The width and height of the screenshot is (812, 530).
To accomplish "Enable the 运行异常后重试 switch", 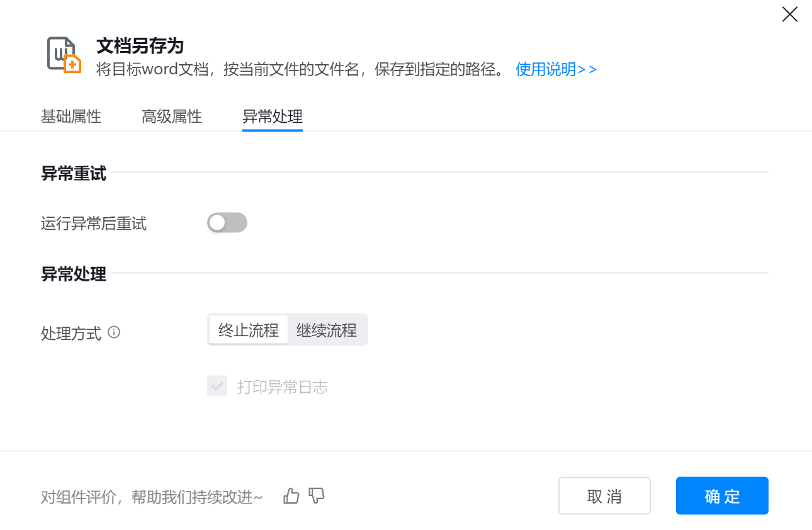I will click(227, 223).
